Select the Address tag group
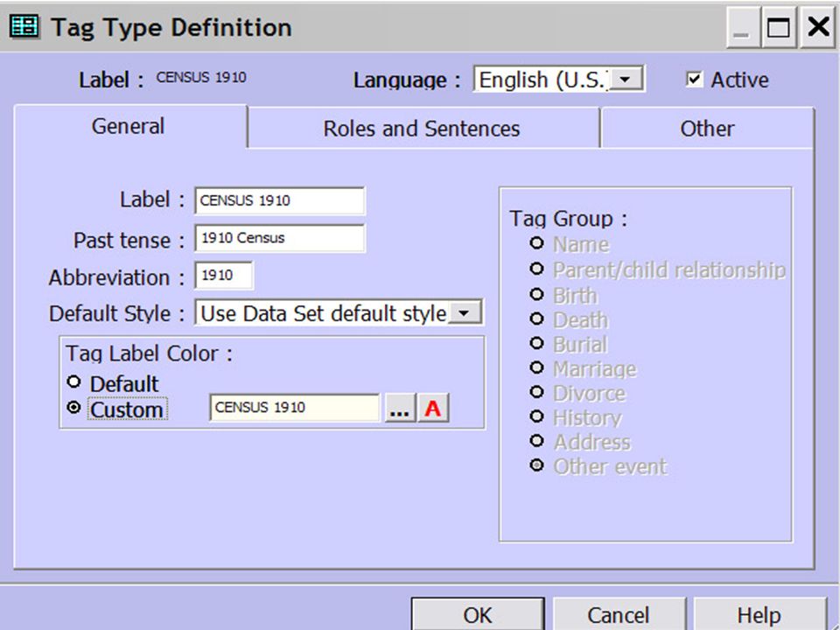Viewport: 840px width, 630px height. click(x=536, y=441)
